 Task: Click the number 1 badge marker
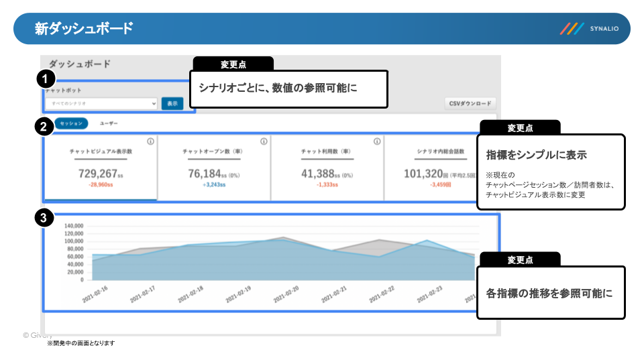44,78
